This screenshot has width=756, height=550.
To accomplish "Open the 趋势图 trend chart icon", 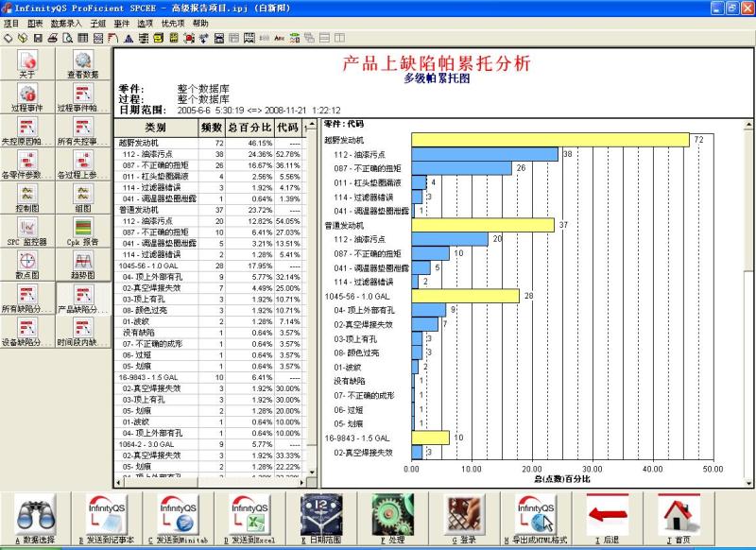I will click(83, 265).
